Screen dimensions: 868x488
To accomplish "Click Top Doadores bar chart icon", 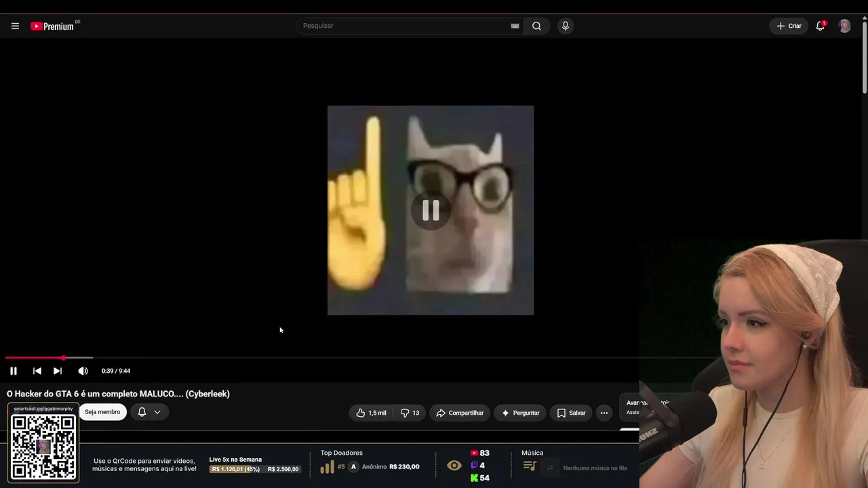I will [327, 467].
